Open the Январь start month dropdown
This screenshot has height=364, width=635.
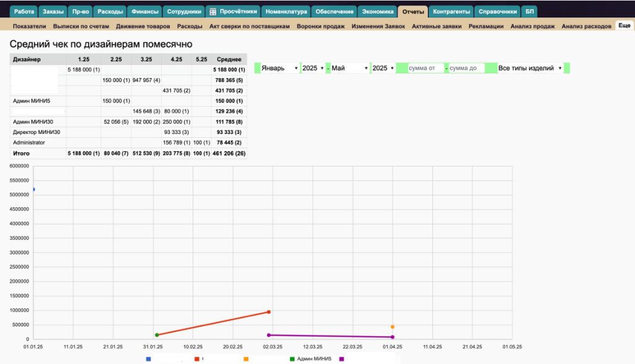[x=280, y=68]
